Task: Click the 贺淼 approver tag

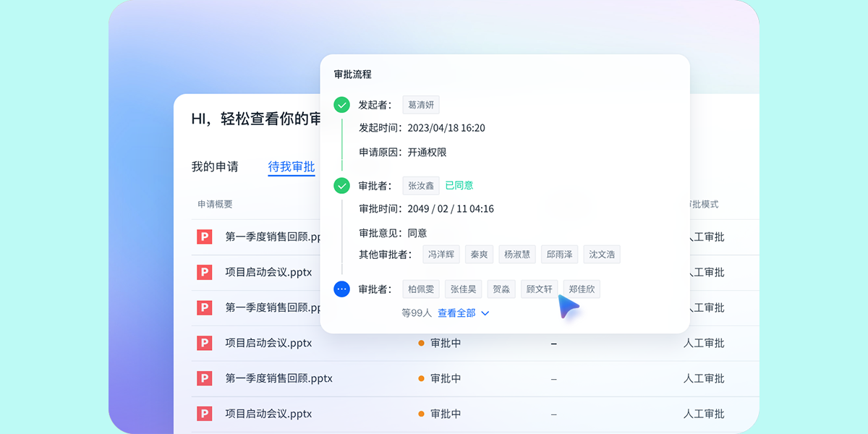Action: [501, 289]
